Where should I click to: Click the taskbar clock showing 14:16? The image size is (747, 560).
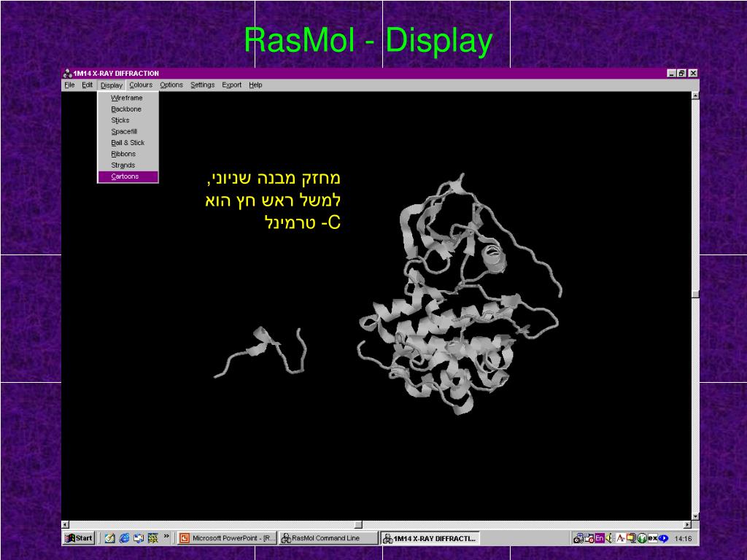click(683, 539)
